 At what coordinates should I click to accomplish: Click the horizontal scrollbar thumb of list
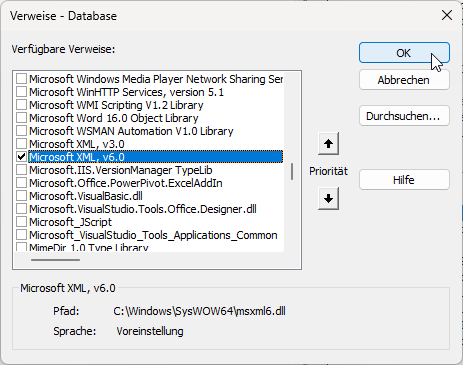click(55, 260)
